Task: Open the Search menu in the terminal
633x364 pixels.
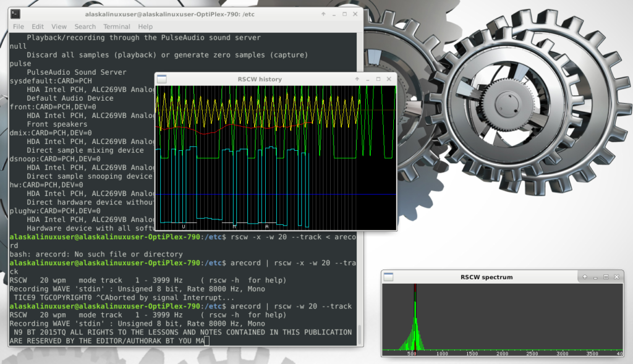Action: click(85, 27)
